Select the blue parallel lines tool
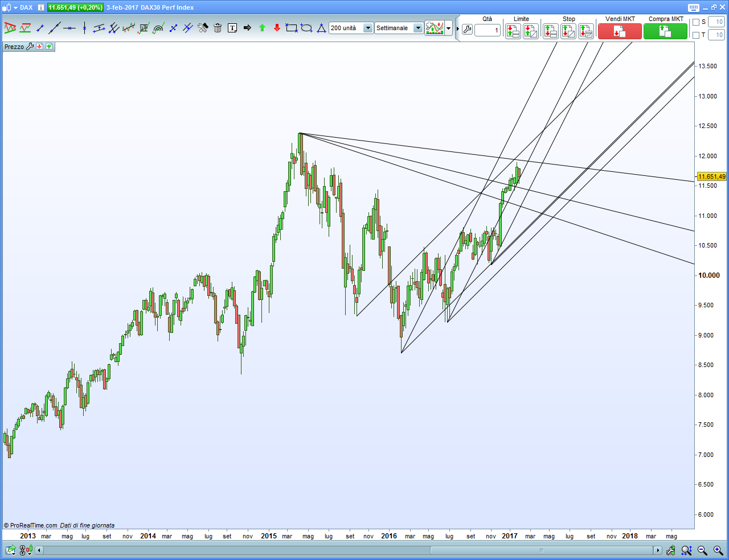Screen dimensions: 729x560 tap(188, 28)
